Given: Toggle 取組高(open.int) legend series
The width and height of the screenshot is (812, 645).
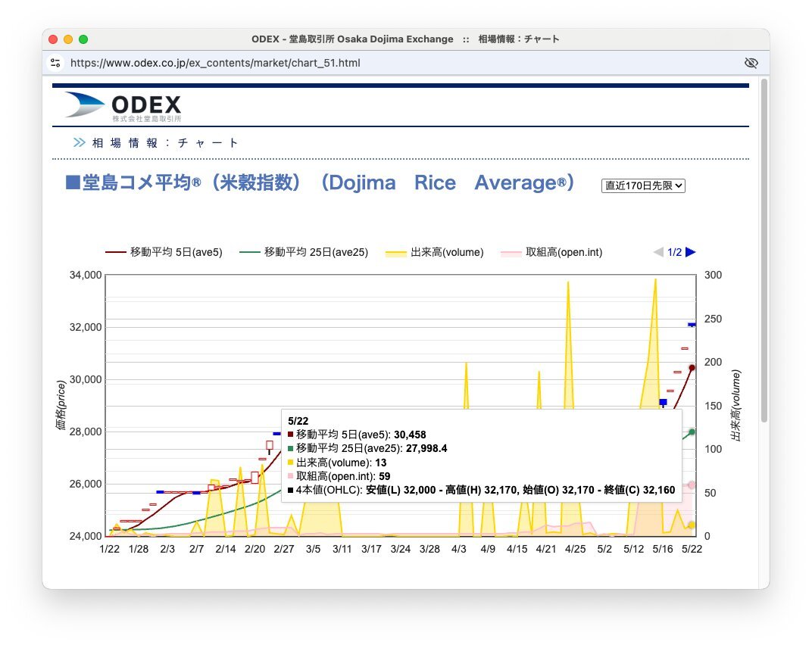Looking at the screenshot, I should (551, 252).
